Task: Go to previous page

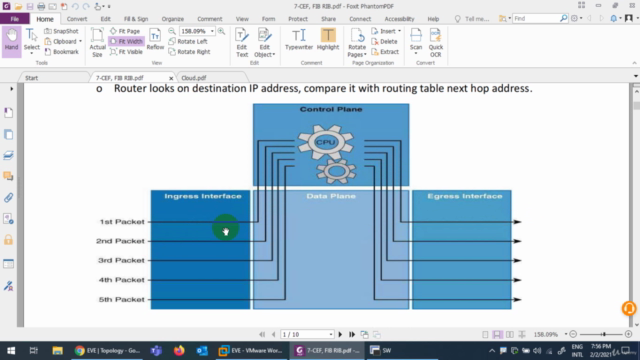Action: 273,334
